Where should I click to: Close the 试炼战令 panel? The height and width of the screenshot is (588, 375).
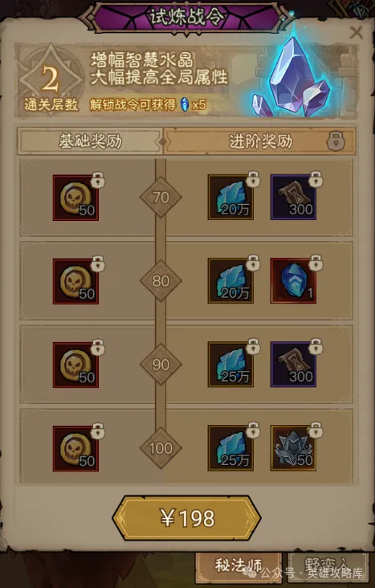[356, 33]
